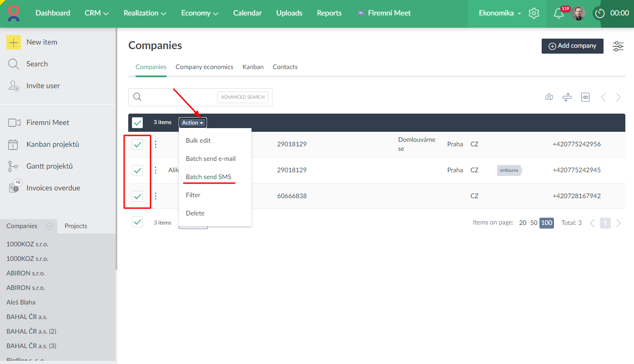Uncheck the select-all checkbox in table header
Image resolution: width=634 pixels, height=364 pixels.
coord(137,123)
